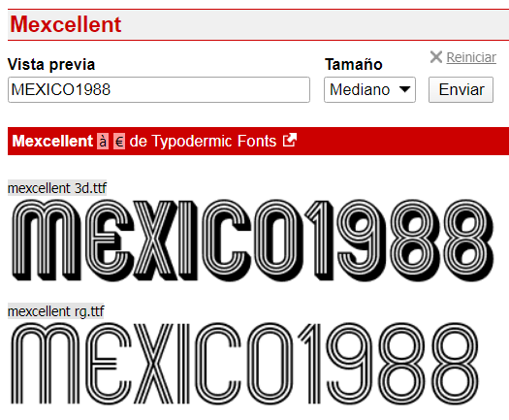509x420 pixels.
Task: Click the accents à icon
Action: pyautogui.click(x=103, y=142)
